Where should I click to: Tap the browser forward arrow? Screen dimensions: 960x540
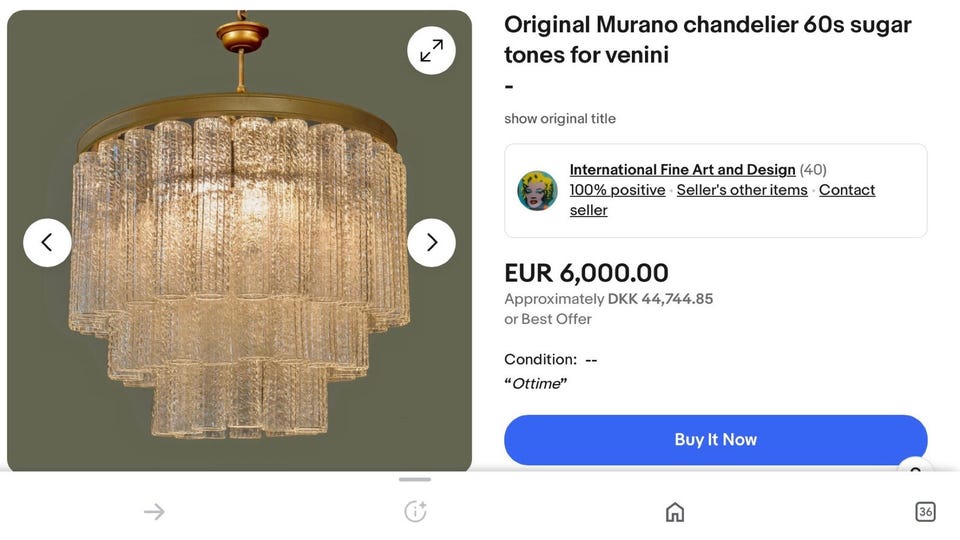(x=154, y=512)
